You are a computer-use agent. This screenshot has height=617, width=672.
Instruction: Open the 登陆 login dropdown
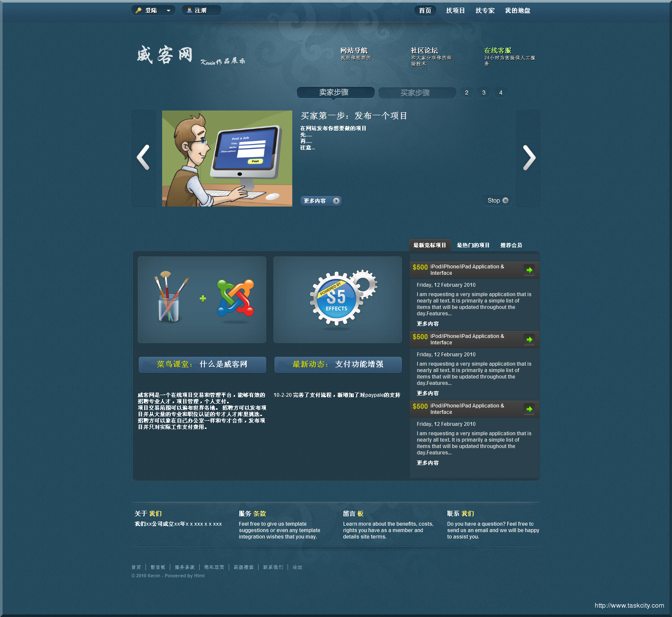pyautogui.click(x=153, y=11)
